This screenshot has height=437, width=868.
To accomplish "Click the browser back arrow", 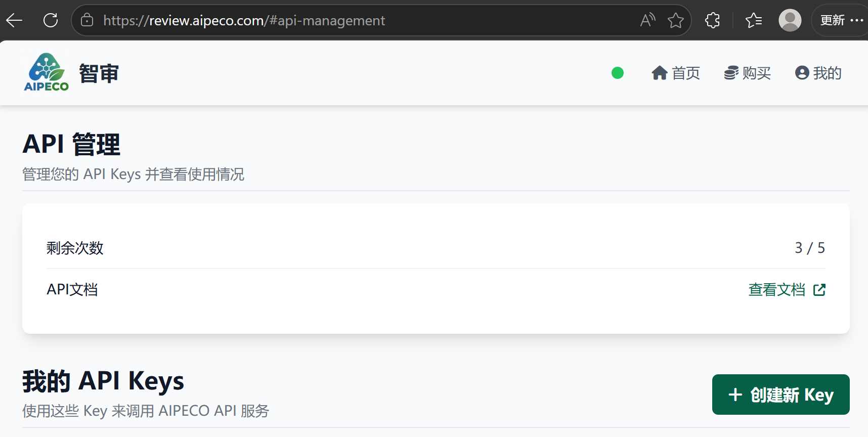I will tap(14, 20).
